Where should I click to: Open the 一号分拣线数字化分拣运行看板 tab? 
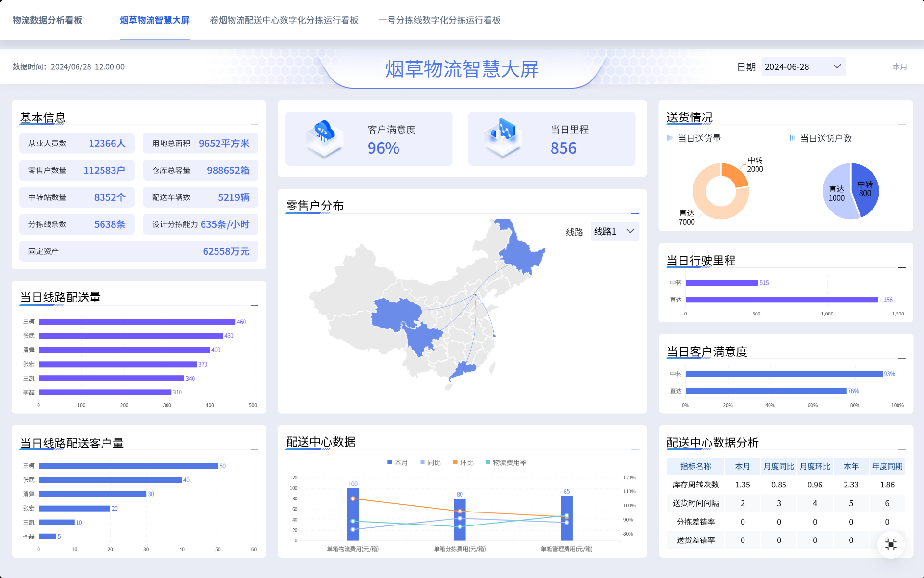[x=439, y=20]
